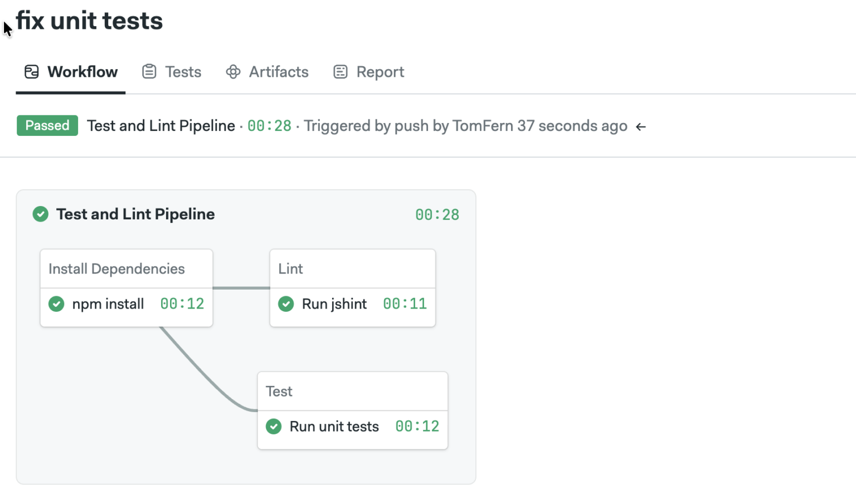Click the Workflow tab icon
Image resolution: width=856 pixels, height=504 pixels.
pyautogui.click(x=32, y=72)
